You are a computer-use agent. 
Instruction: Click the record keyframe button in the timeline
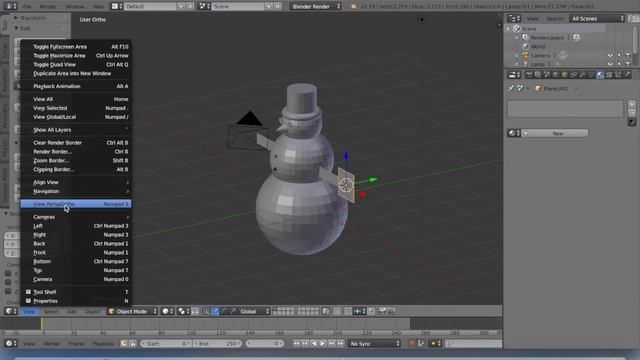[412, 344]
